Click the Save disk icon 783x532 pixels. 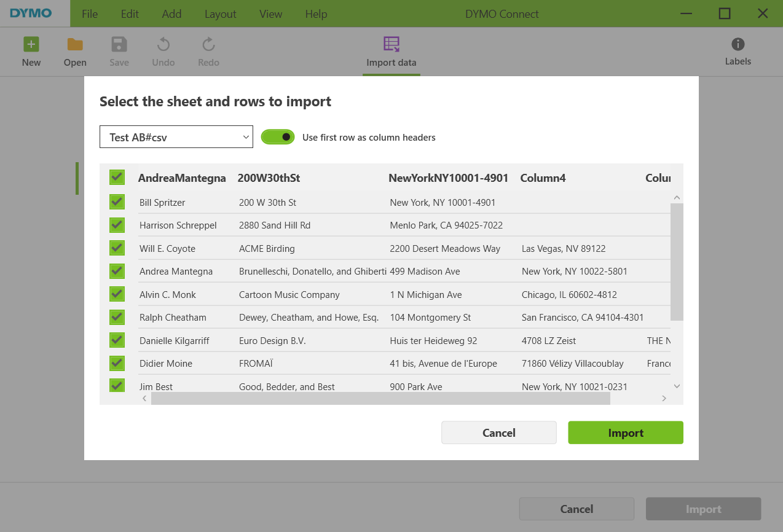coord(119,45)
